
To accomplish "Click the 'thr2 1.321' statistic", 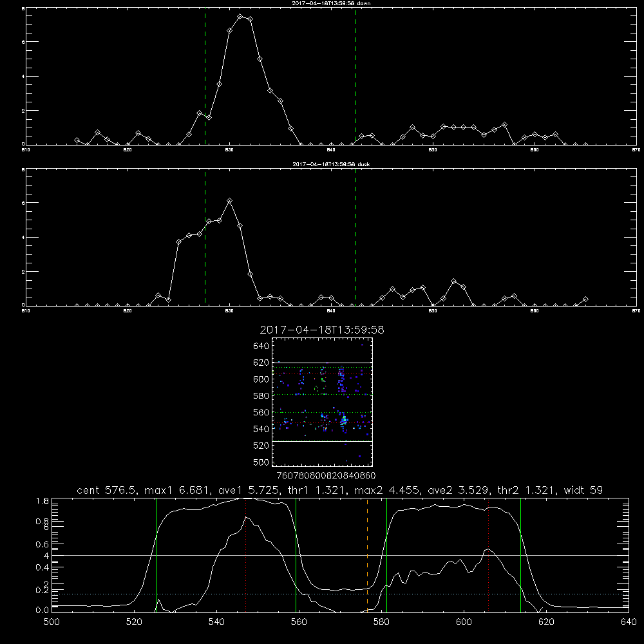I will pos(527,490).
